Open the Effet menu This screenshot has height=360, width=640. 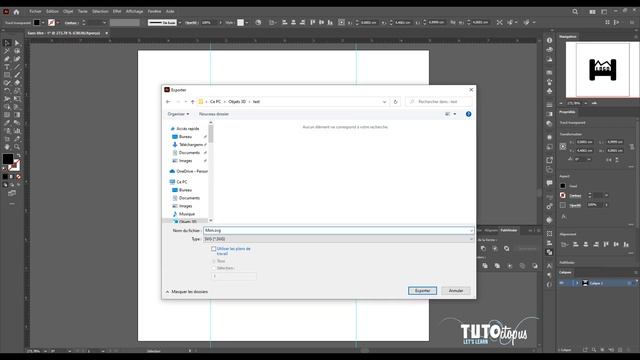tap(117, 11)
